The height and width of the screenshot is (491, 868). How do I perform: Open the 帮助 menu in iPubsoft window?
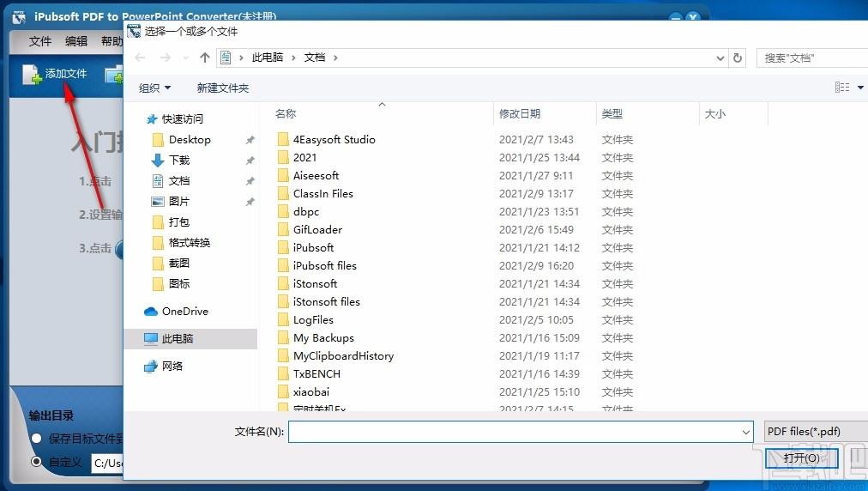pyautogui.click(x=112, y=41)
